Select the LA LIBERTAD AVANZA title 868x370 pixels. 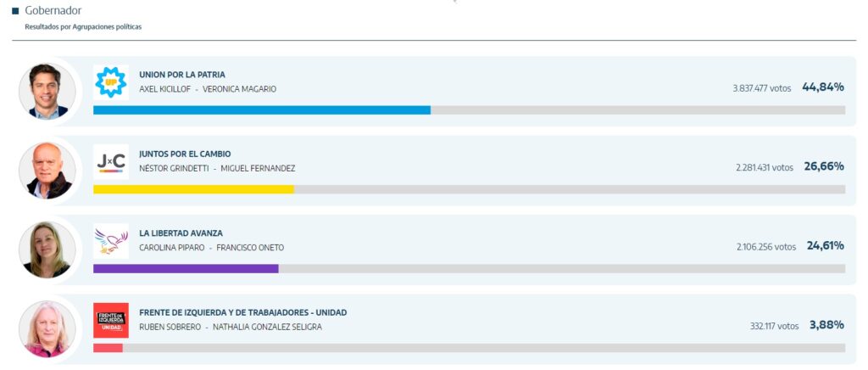click(x=181, y=233)
